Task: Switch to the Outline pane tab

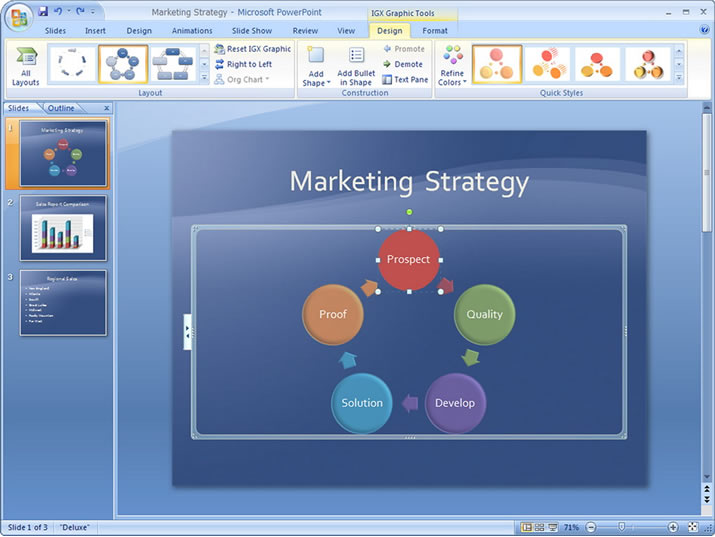Action: coord(61,108)
